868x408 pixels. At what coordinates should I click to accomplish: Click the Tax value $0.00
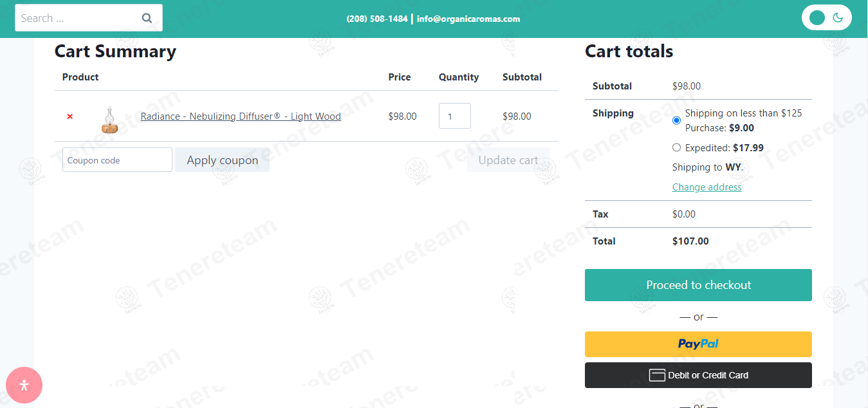click(684, 214)
